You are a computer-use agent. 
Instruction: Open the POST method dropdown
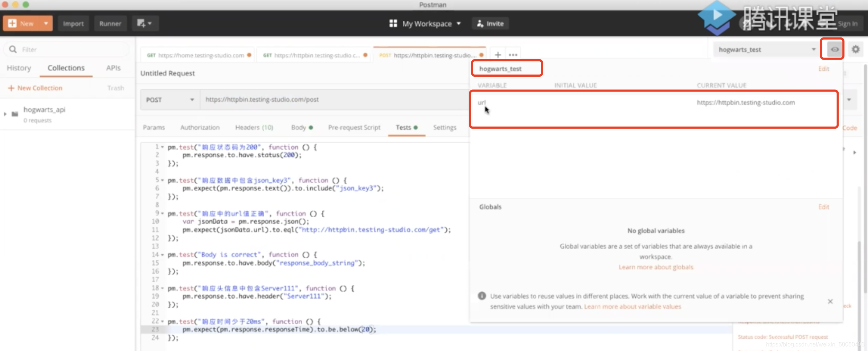(170, 100)
